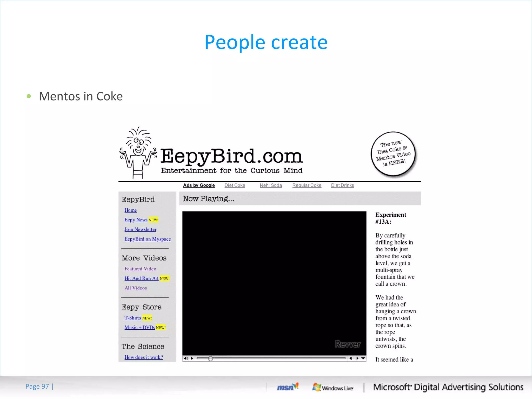Visit EepyBird on Myspace

(148, 239)
